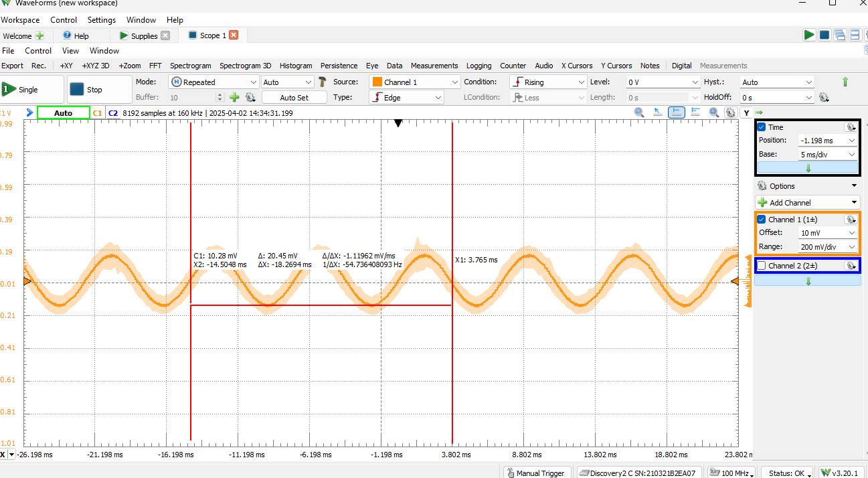Click the gear icon next to HoldOff
This screenshot has height=478, width=868.
tap(824, 98)
